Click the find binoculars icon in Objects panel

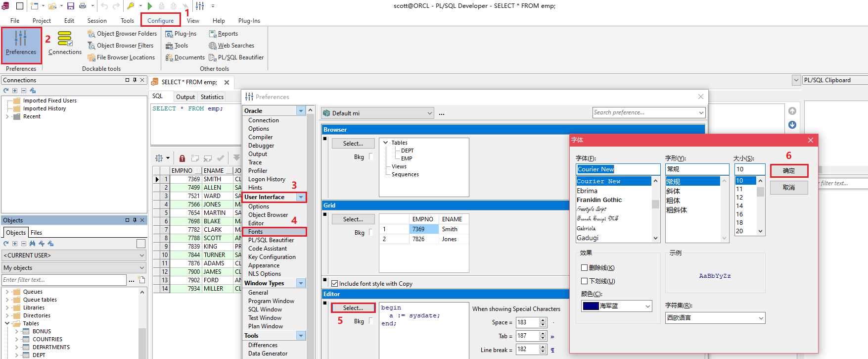click(x=33, y=244)
